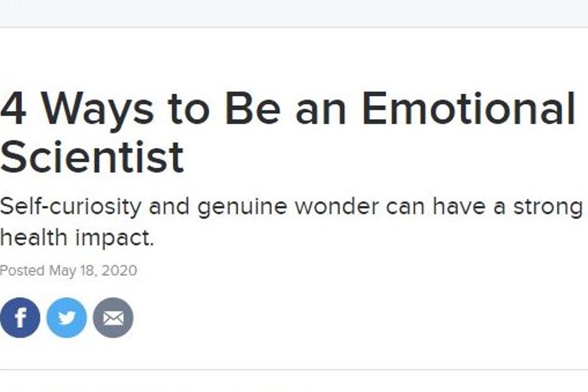This screenshot has width=588, height=392.
Task: Click the word 'Posted' before the date
Action: [x=22, y=270]
